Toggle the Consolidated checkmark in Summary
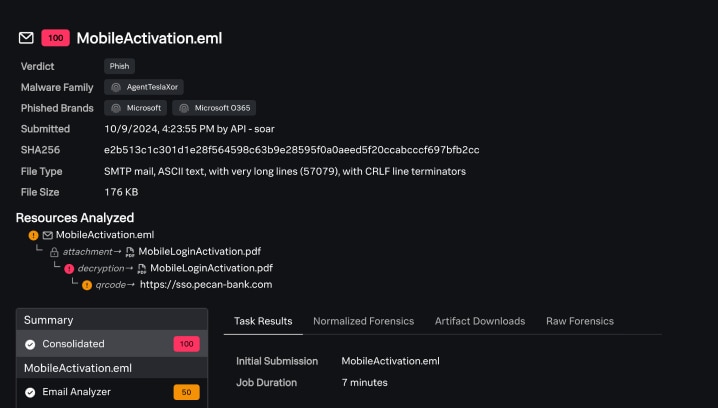Image resolution: width=718 pixels, height=408 pixels. click(x=30, y=344)
